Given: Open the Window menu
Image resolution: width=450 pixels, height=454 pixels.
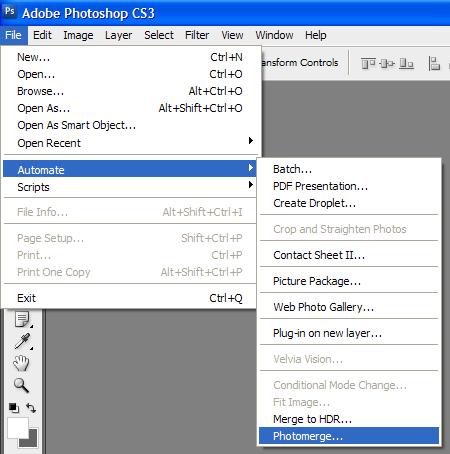Looking at the screenshot, I should [x=274, y=35].
